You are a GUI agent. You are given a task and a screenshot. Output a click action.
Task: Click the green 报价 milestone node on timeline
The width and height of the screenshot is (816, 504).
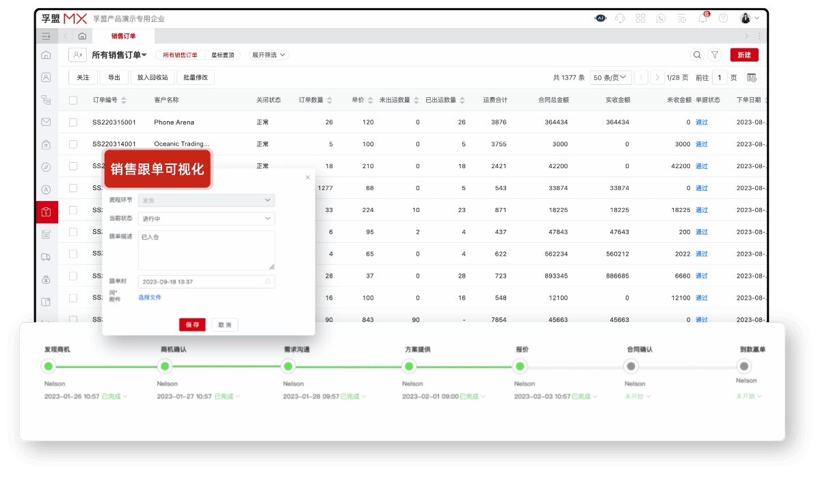(x=521, y=367)
